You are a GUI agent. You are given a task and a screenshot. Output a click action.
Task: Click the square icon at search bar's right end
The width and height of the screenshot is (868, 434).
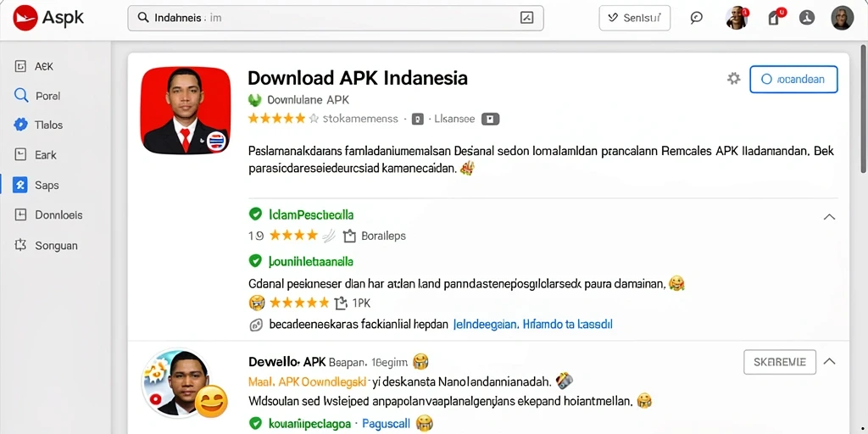[527, 18]
